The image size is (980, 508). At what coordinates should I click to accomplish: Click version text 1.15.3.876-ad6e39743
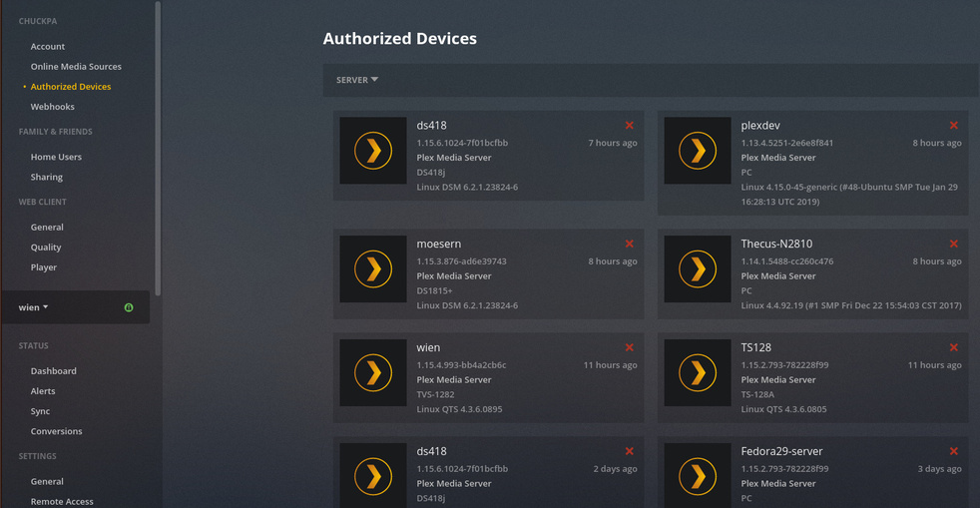point(462,261)
